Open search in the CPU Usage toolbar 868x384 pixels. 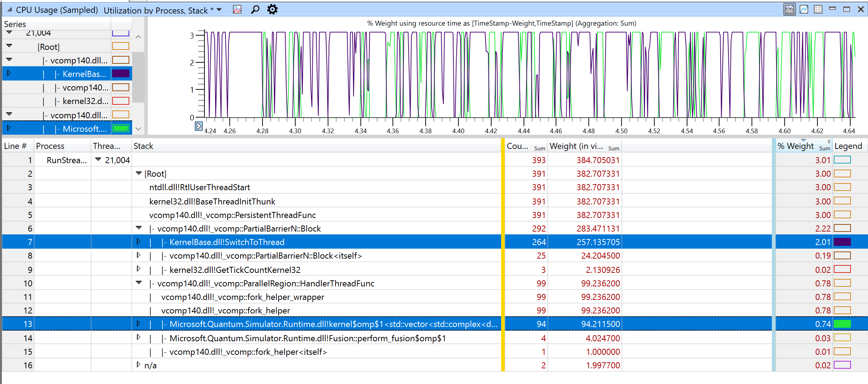click(255, 9)
